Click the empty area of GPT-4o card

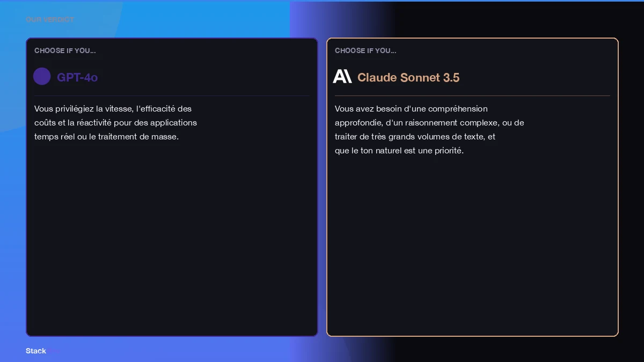pyautogui.click(x=172, y=241)
